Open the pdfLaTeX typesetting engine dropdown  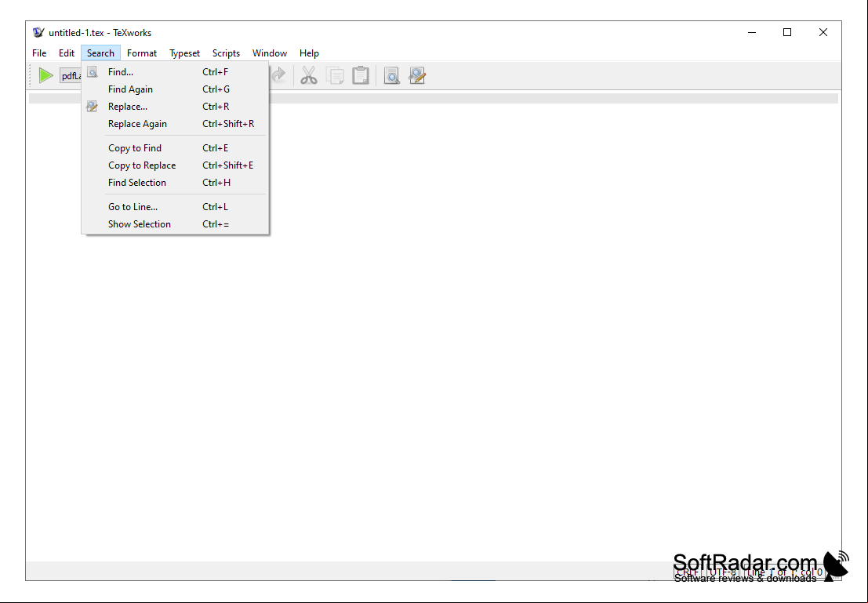pyautogui.click(x=71, y=76)
